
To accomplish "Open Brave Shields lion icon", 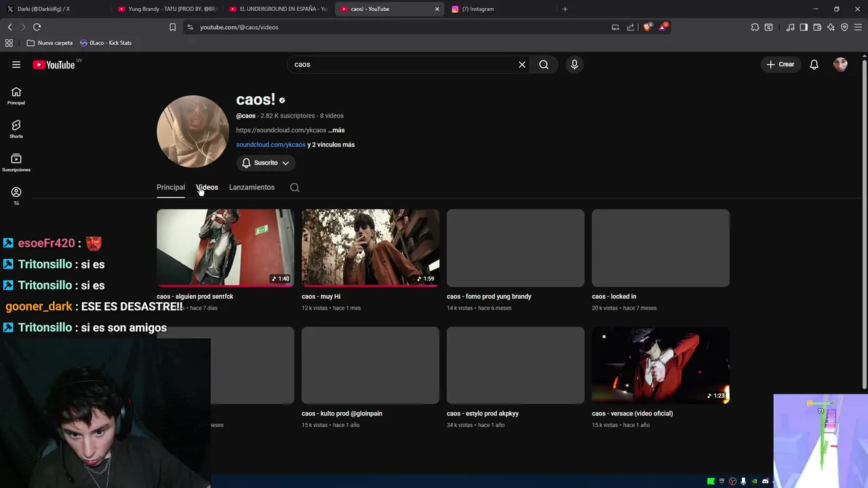I will [647, 27].
